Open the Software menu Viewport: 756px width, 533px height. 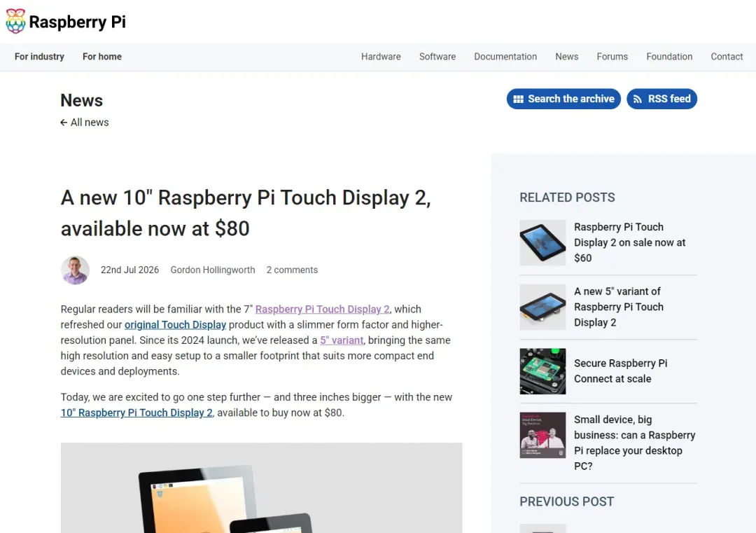coord(437,57)
